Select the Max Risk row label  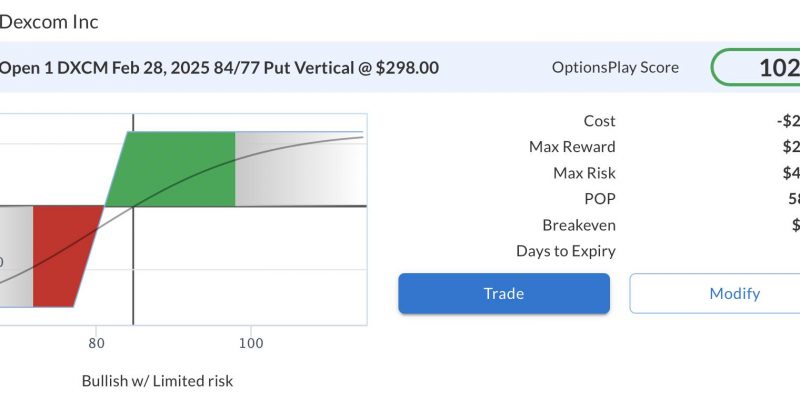coord(584,173)
